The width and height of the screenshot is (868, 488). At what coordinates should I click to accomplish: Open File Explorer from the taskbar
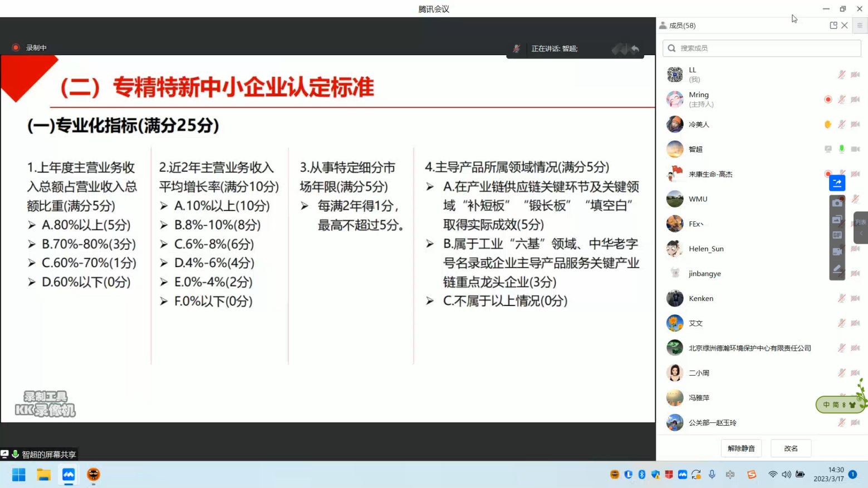click(x=43, y=475)
